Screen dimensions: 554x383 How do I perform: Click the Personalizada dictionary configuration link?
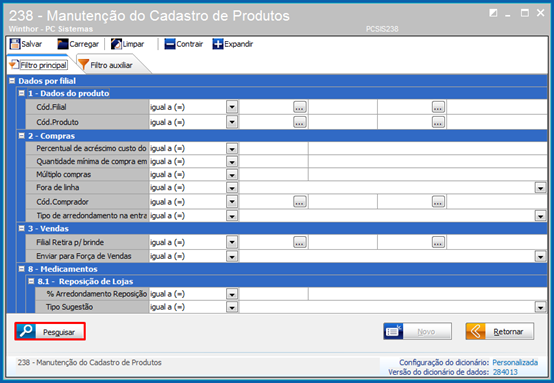(x=515, y=363)
